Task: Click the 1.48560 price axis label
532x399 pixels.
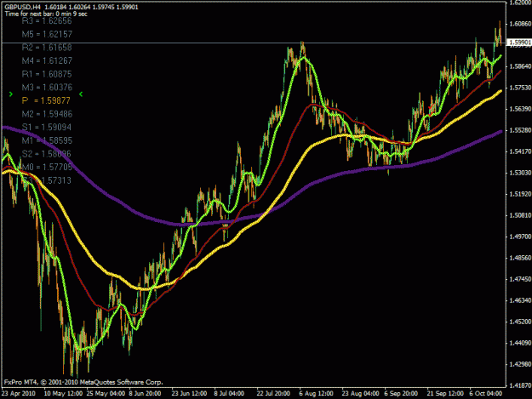Action: click(520, 258)
